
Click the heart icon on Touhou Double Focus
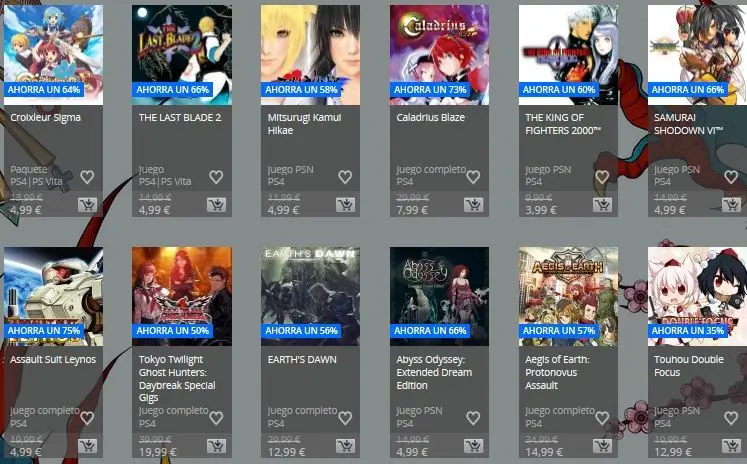tap(731, 418)
